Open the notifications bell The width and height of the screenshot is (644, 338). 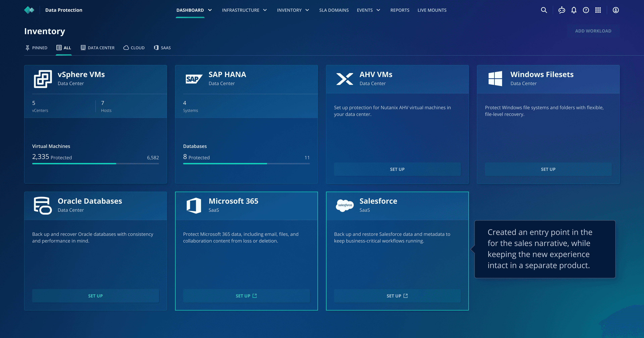coord(574,10)
